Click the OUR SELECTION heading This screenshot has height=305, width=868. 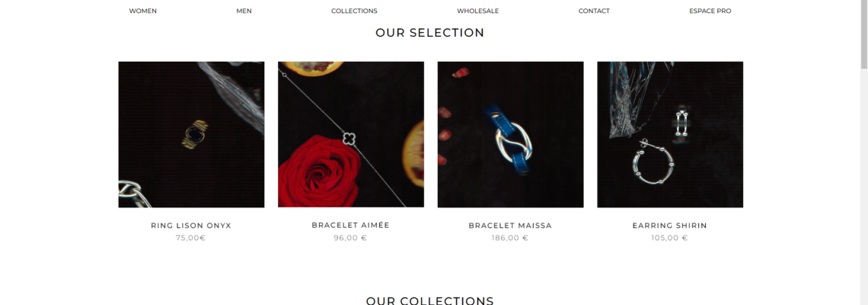[429, 33]
